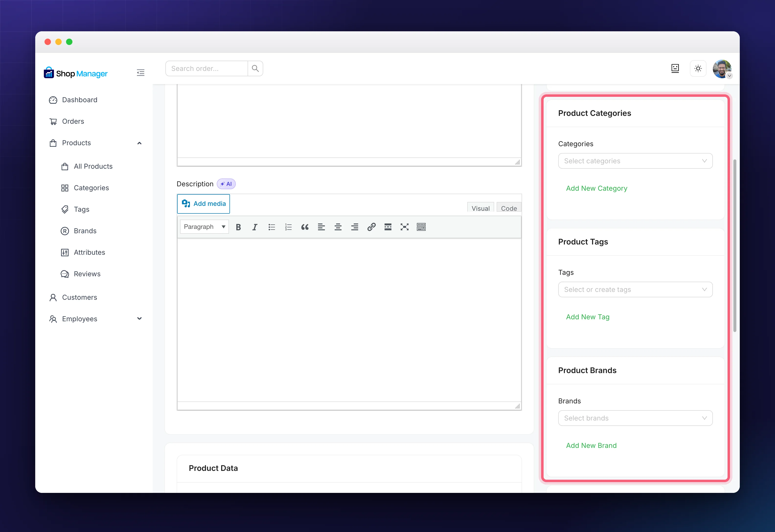Click the Add media button
This screenshot has width=775, height=532.
[x=204, y=204]
